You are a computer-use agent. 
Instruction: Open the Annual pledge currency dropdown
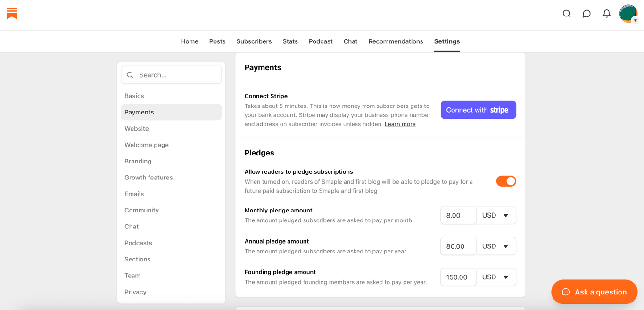click(496, 246)
